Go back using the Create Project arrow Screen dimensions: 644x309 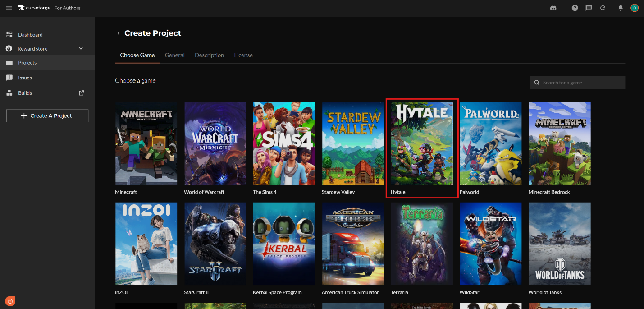click(119, 33)
